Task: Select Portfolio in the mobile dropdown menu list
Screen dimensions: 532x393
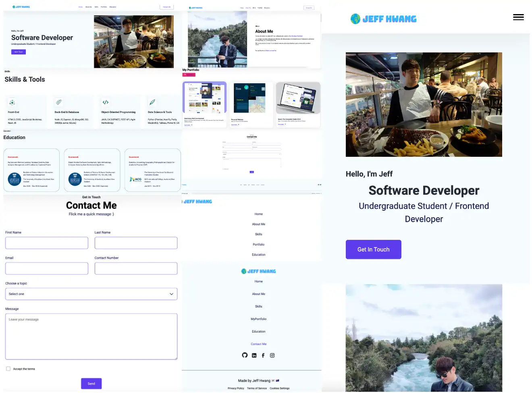Action: coord(259,245)
